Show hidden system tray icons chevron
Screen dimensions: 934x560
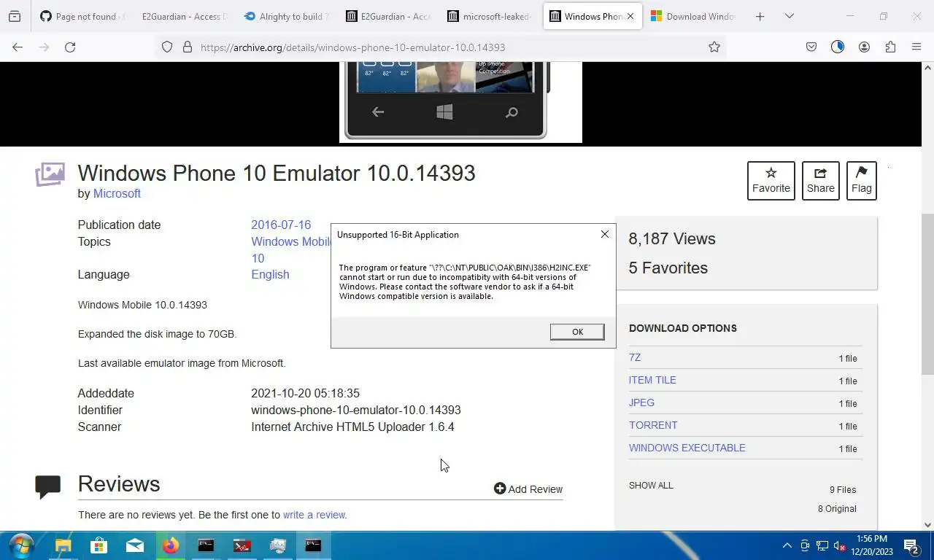pos(787,545)
